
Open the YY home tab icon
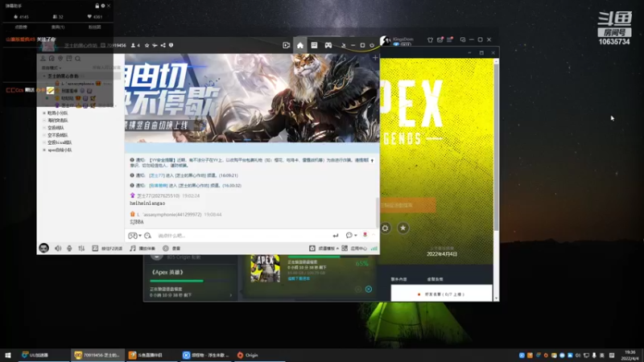300,45
